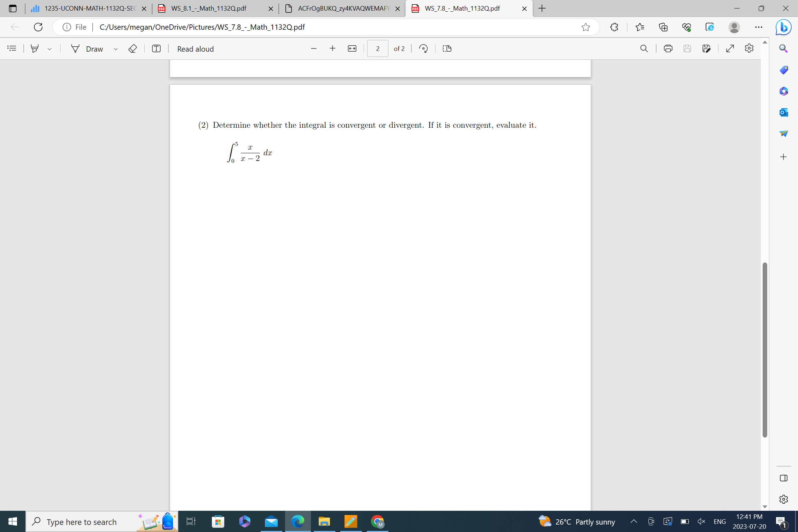Select the Highlight tool
This screenshot has height=532, width=798.
(34, 48)
